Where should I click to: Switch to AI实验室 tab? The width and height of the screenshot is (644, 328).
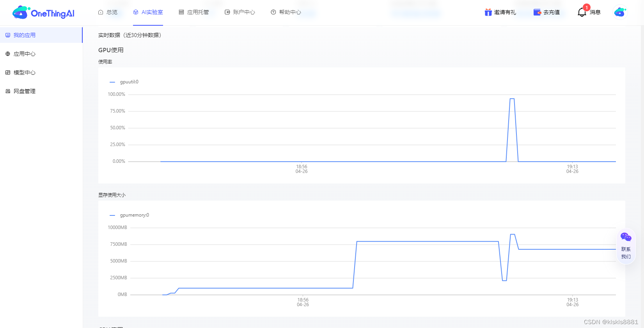pyautogui.click(x=148, y=12)
